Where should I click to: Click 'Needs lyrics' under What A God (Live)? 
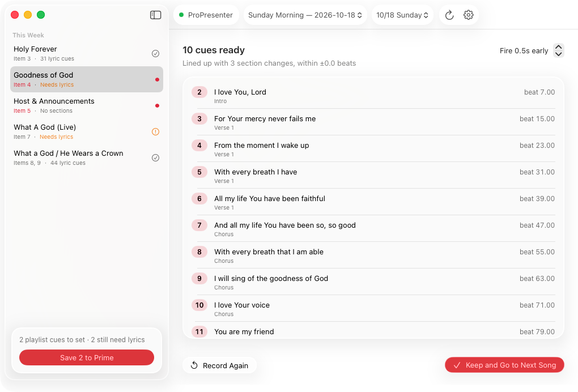(57, 137)
